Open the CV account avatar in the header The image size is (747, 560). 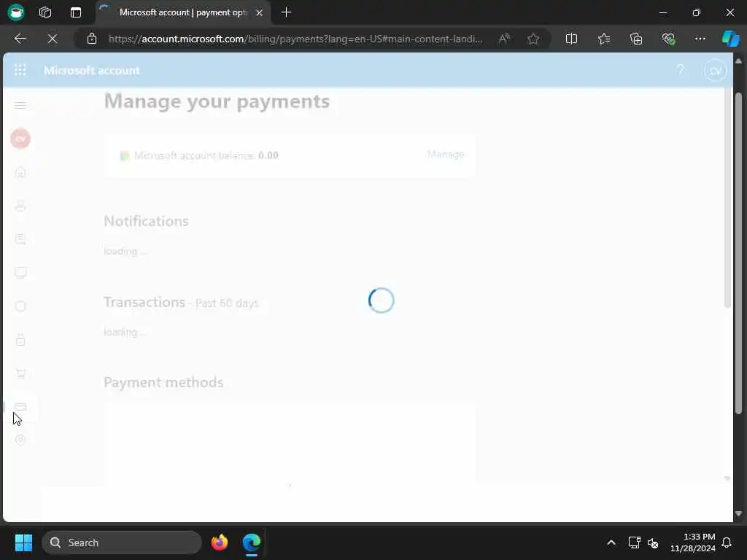point(715,71)
